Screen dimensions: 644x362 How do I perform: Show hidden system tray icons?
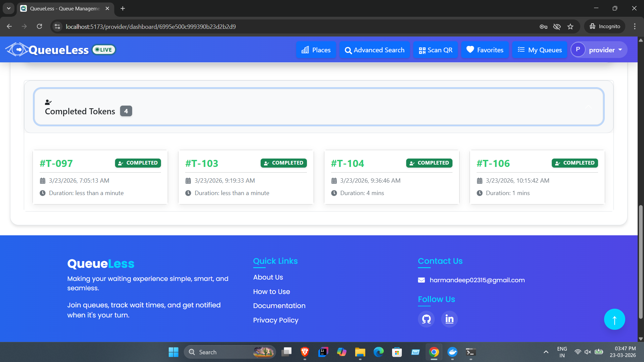click(546, 352)
